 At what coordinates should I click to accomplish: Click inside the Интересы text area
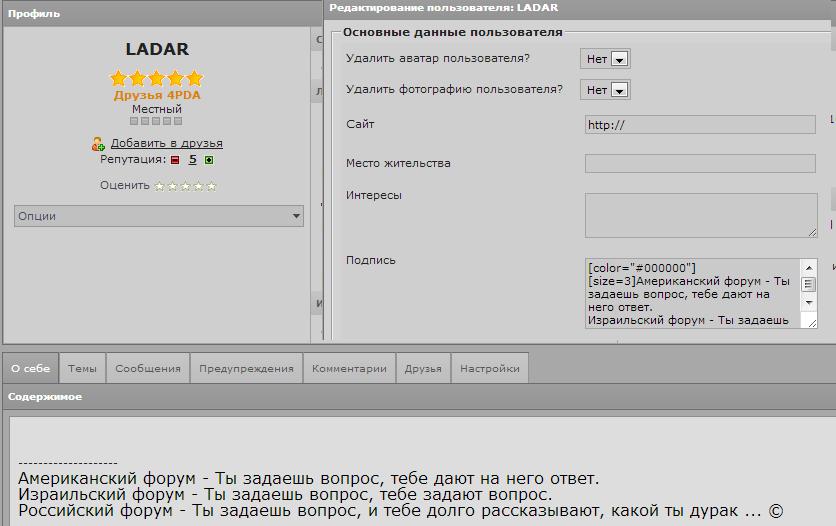[700, 215]
